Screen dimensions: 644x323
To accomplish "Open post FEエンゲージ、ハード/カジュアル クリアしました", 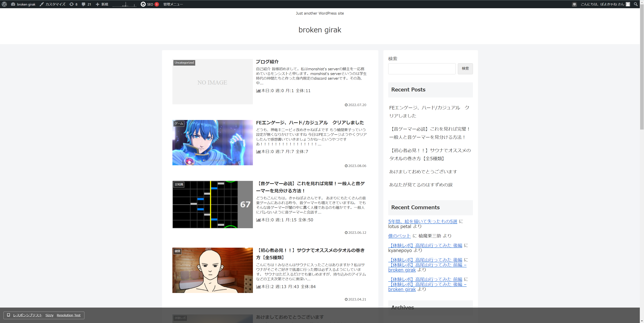I will [x=310, y=123].
